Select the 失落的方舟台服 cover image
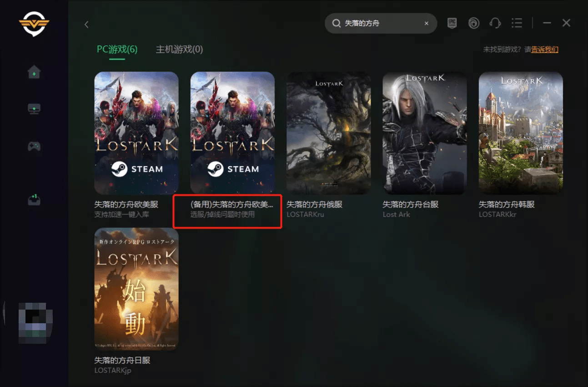Image resolution: width=588 pixels, height=387 pixels. (x=425, y=133)
